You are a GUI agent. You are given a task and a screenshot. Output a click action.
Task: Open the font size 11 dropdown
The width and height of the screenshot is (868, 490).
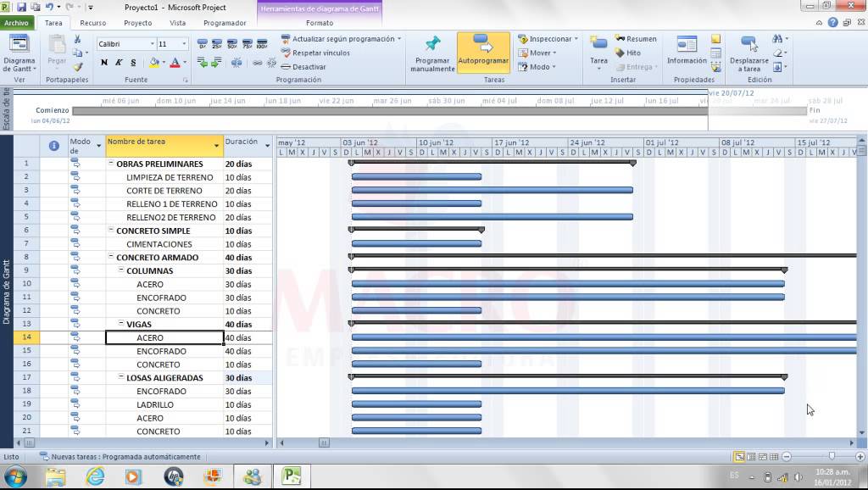click(x=184, y=44)
